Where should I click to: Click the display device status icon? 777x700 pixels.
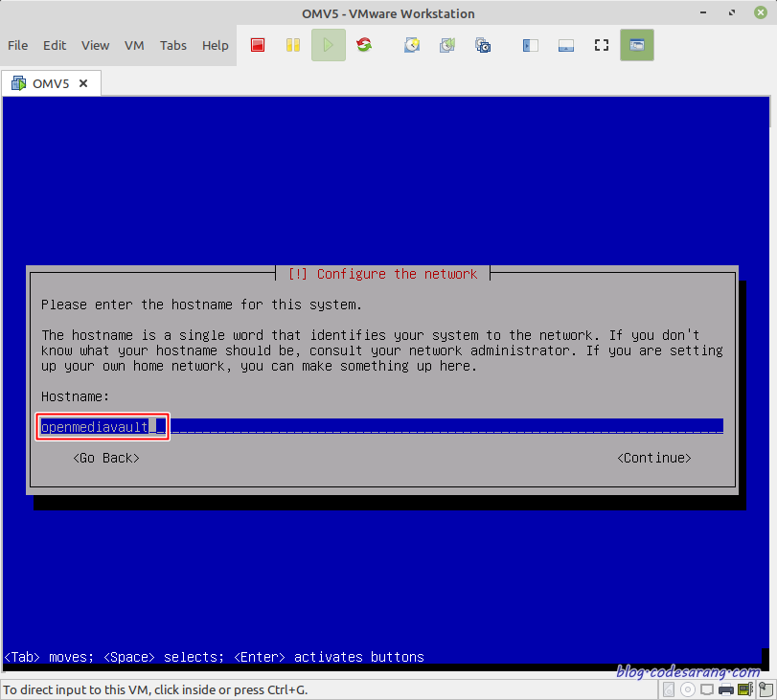707,689
